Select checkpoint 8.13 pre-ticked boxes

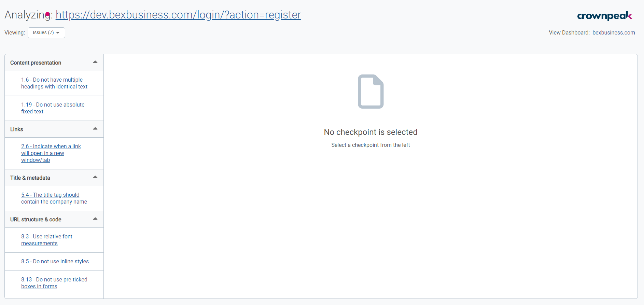coord(54,283)
